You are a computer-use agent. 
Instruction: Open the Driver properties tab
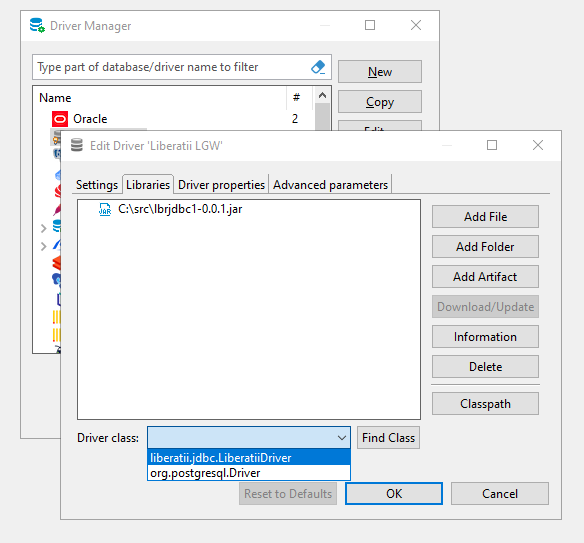click(x=221, y=185)
